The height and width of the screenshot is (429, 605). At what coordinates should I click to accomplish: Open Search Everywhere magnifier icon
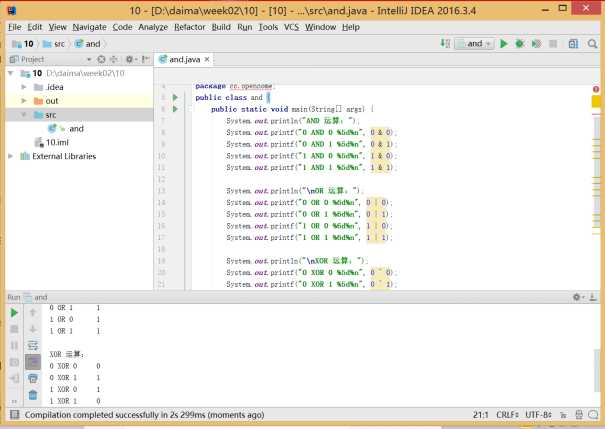[592, 44]
